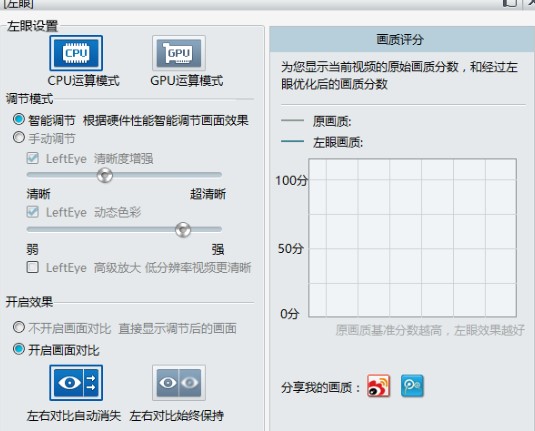Click the CPU运算模式 text label

point(84,81)
